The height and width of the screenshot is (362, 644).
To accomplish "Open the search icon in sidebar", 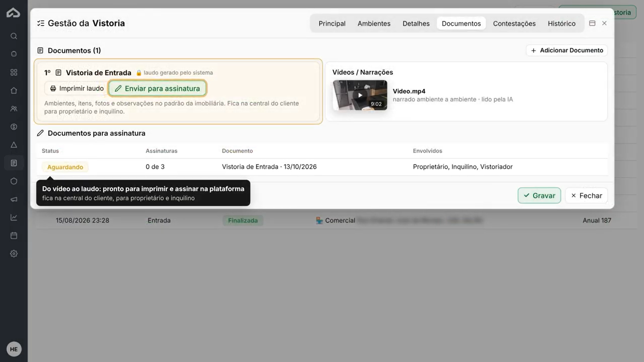I will 14,36.
